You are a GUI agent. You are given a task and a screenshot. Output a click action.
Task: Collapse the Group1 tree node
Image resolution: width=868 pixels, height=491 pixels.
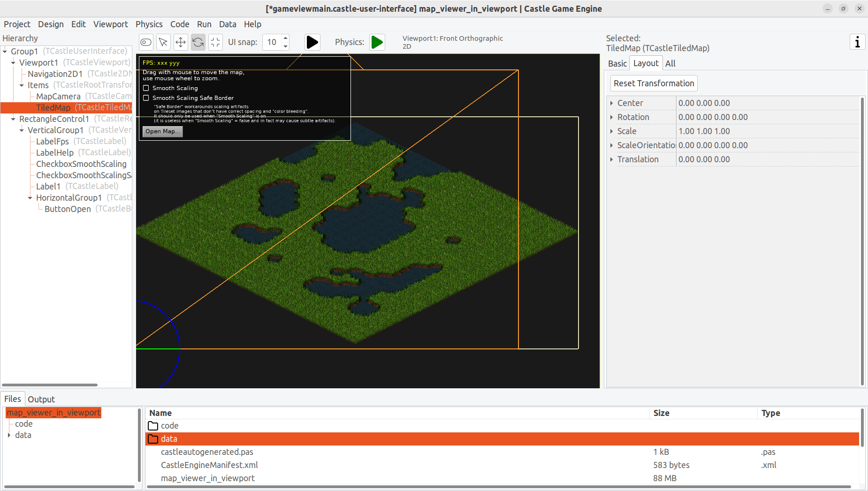pos(5,51)
